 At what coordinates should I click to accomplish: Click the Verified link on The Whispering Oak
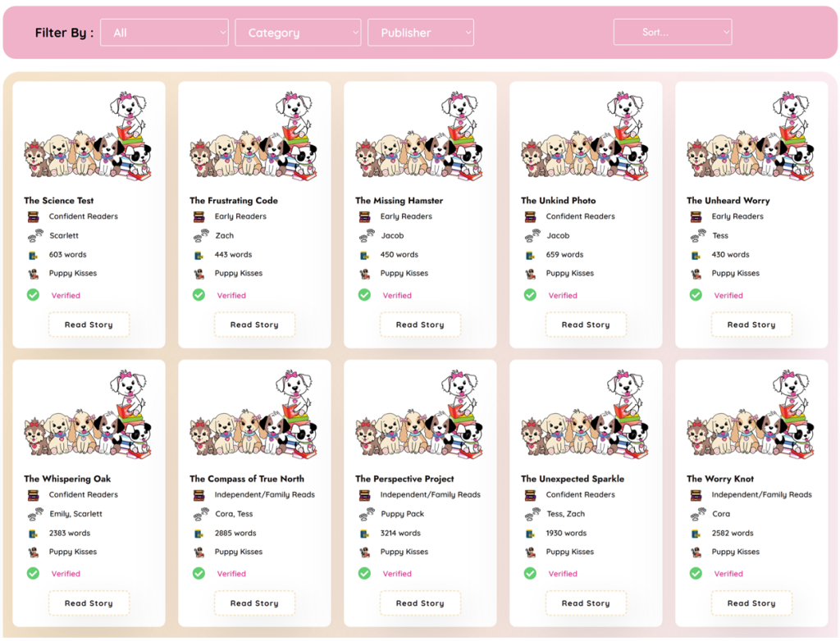(66, 574)
